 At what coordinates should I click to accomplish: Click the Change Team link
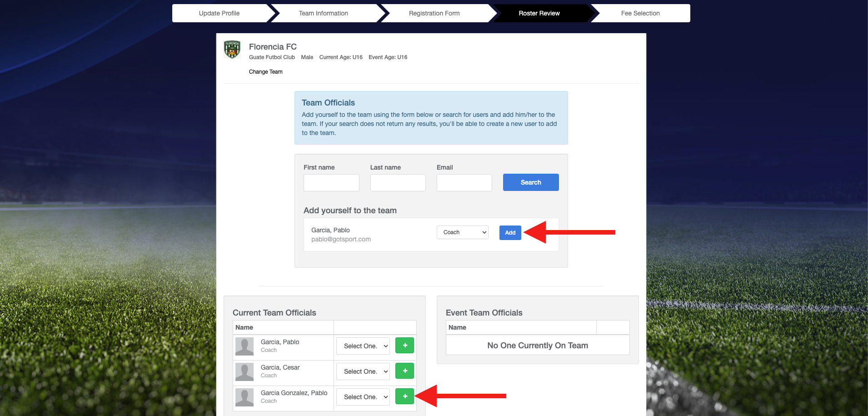(x=265, y=72)
